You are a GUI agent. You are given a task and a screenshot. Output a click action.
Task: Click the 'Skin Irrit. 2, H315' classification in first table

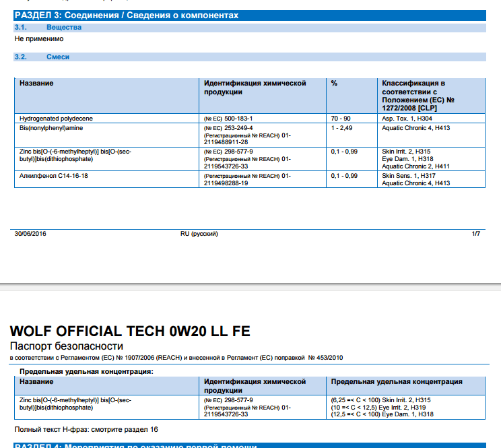tap(406, 152)
